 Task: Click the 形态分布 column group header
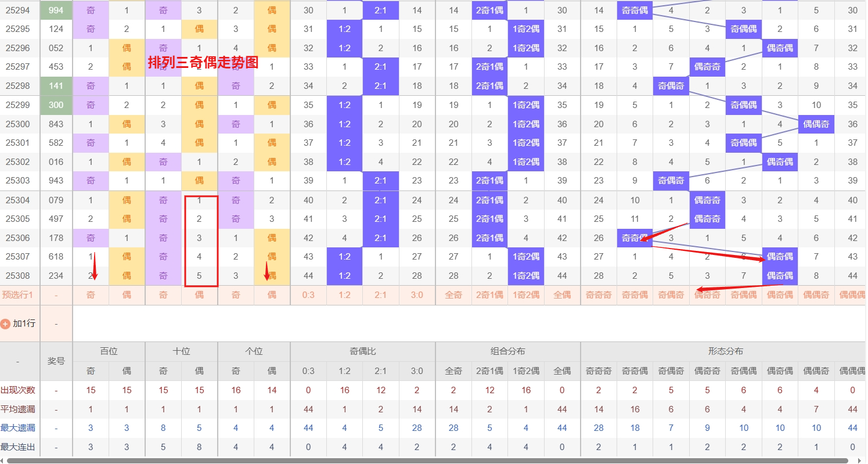(x=725, y=351)
